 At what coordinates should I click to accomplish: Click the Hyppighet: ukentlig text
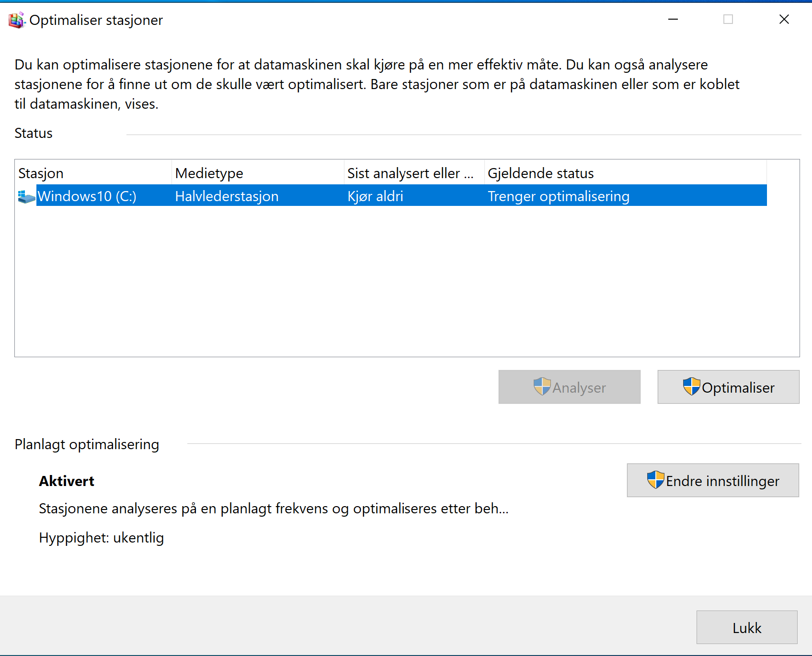coord(101,537)
